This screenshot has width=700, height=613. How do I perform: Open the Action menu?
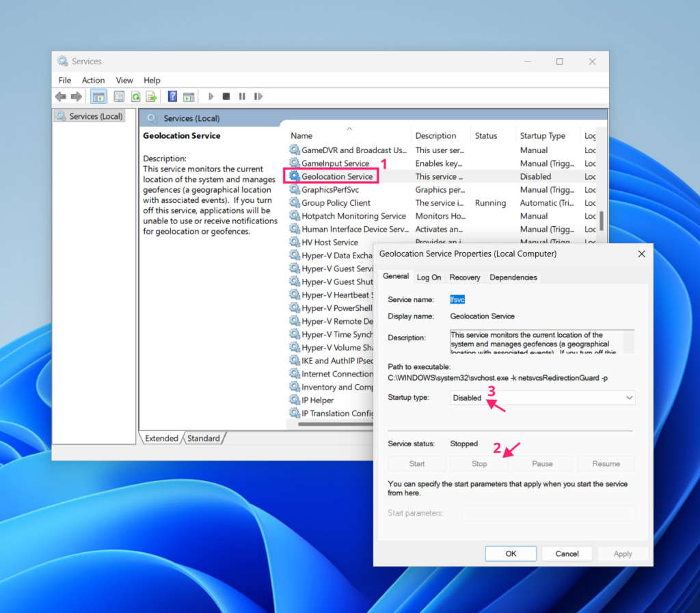click(93, 81)
